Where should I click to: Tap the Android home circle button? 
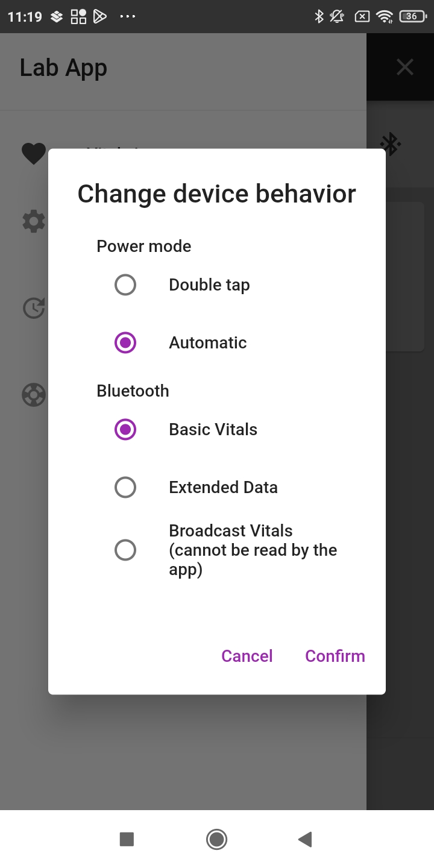pyautogui.click(x=216, y=839)
